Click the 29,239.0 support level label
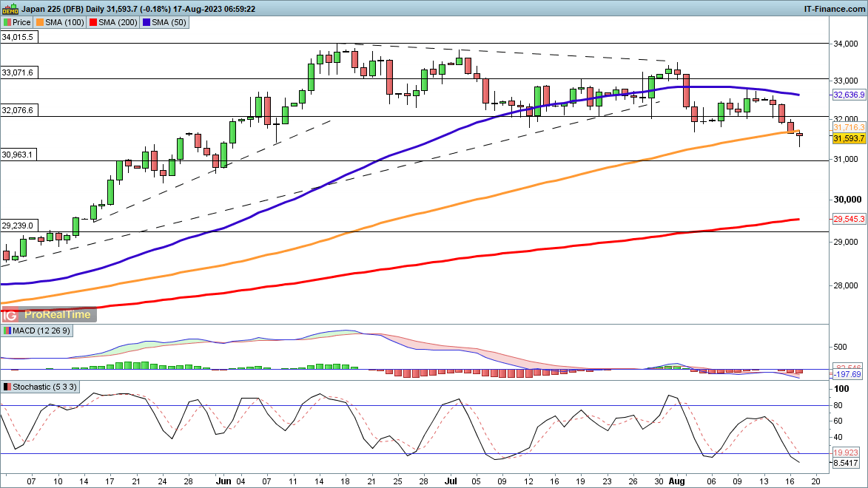This screenshot has height=488, width=868. click(18, 226)
